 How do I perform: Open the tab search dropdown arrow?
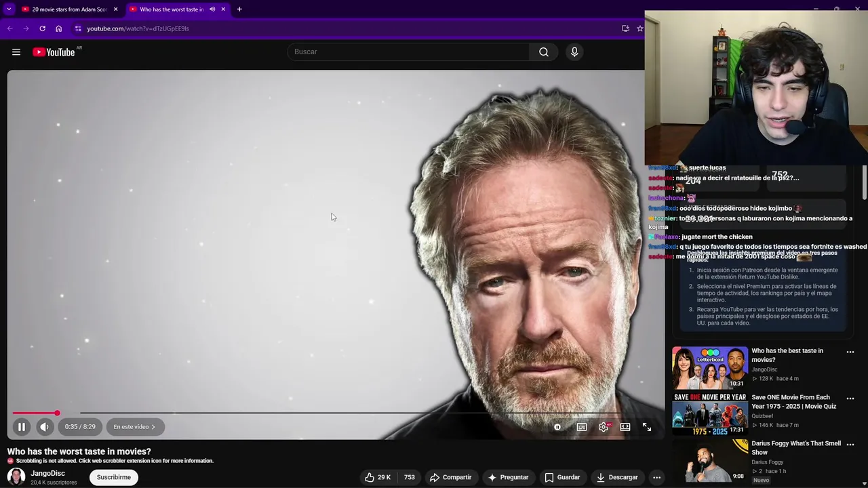point(9,9)
